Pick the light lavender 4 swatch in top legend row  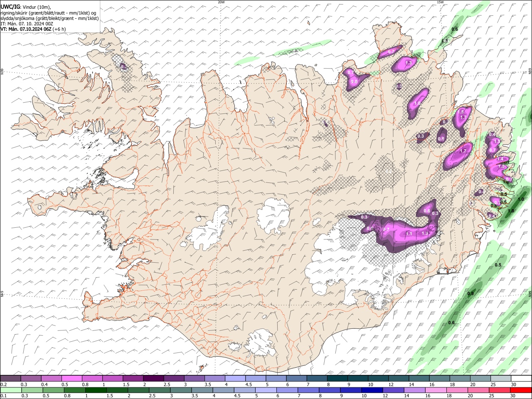[x=235, y=379]
